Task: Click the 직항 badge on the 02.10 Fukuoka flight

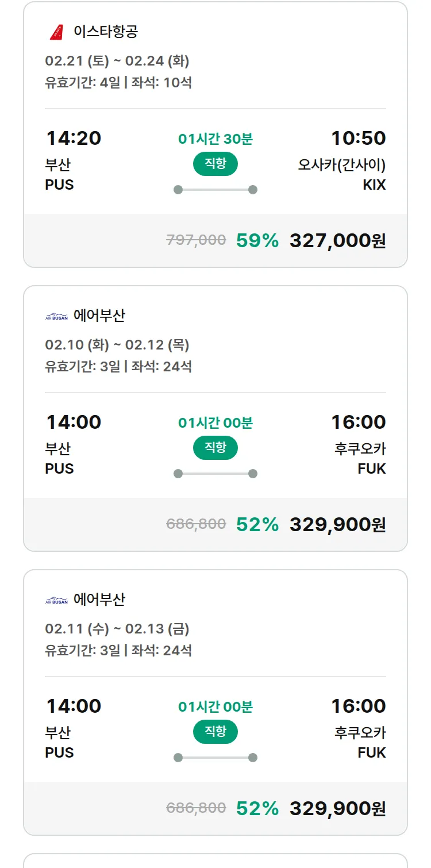Action: click(x=215, y=448)
